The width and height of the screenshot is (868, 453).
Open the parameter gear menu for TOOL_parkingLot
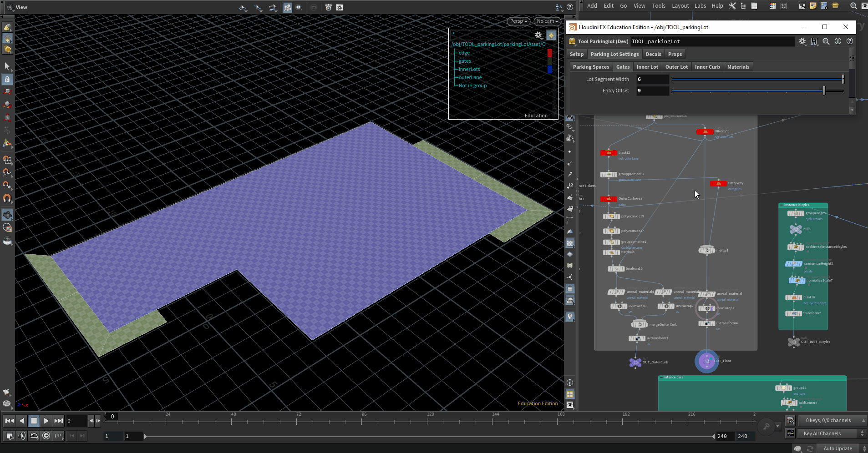coord(802,41)
